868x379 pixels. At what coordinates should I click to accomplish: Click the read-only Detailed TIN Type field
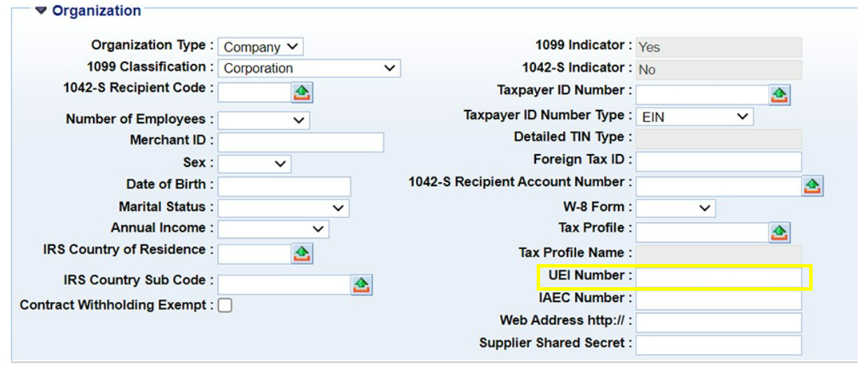coord(719,139)
